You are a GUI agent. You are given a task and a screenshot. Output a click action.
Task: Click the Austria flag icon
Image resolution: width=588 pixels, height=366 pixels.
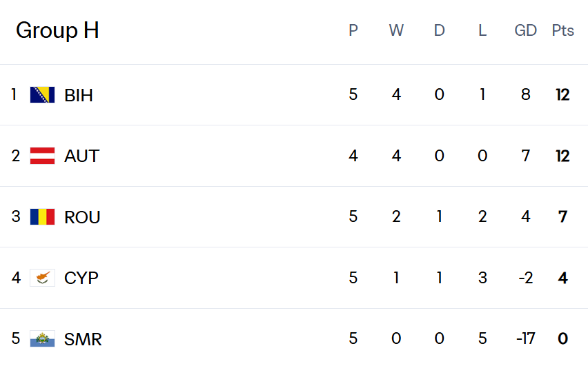pos(42,156)
